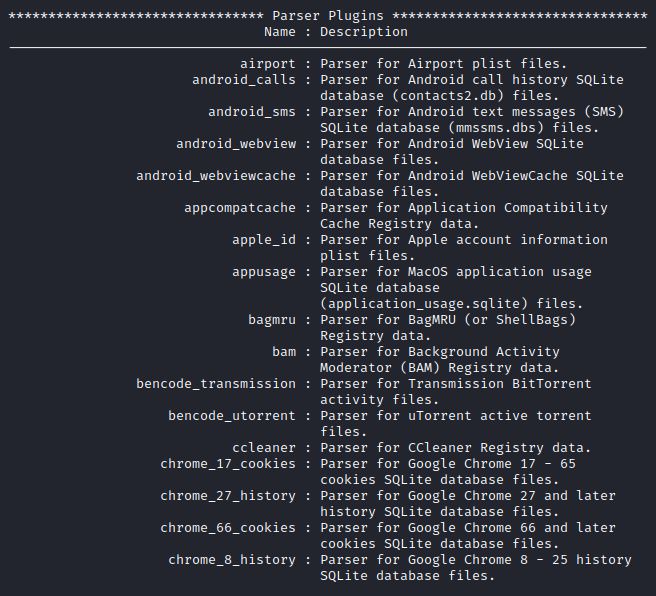Select the chrome_8_history plugin name
This screenshot has height=596, width=656.
(232, 560)
